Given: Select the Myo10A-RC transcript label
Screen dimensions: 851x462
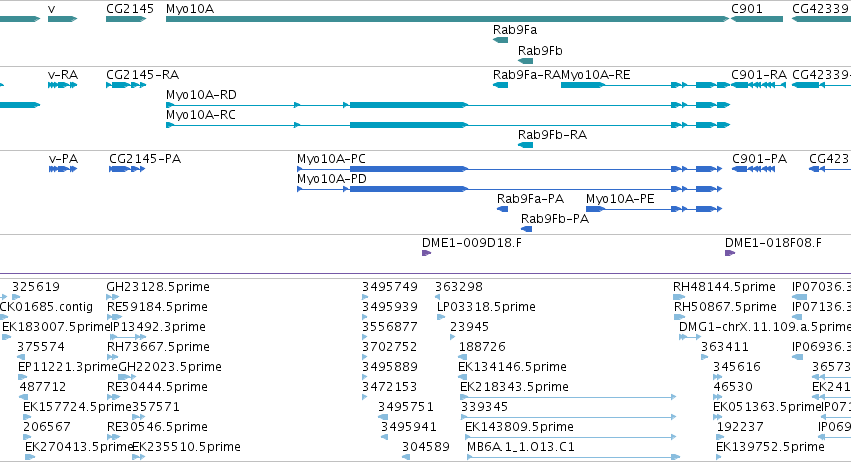Looking at the screenshot, I should tap(201, 115).
